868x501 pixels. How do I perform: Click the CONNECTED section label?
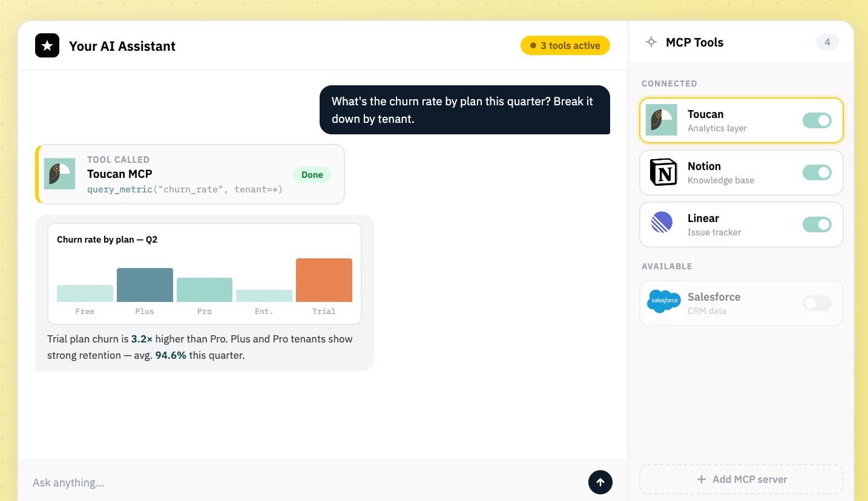coord(669,83)
